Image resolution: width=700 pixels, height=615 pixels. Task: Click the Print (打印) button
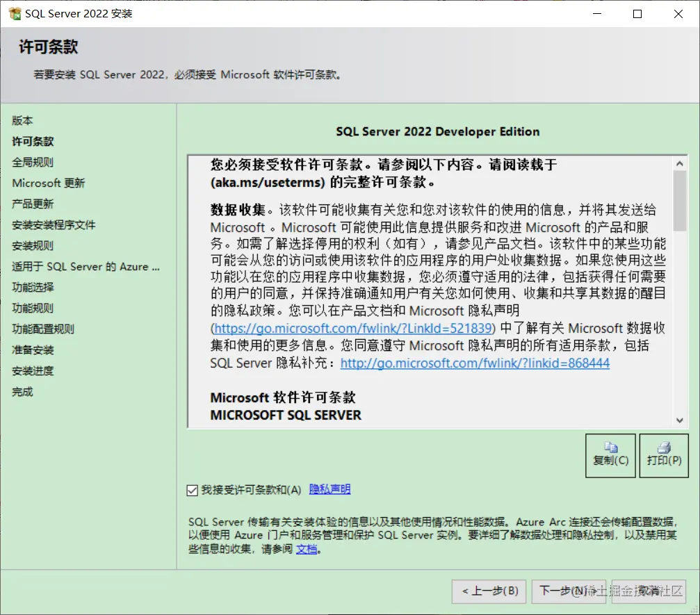(664, 456)
